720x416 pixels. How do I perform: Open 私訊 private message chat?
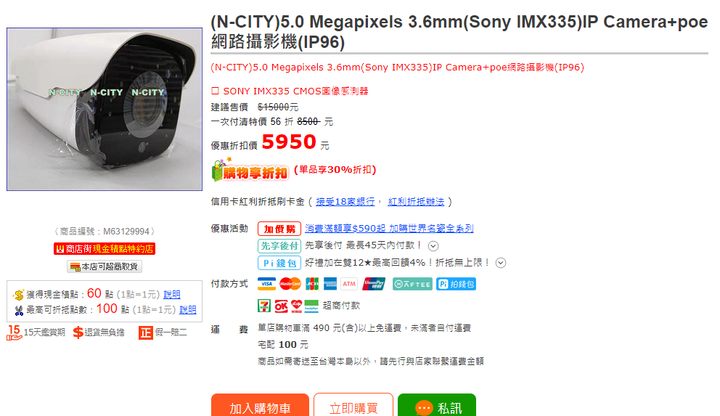click(437, 406)
